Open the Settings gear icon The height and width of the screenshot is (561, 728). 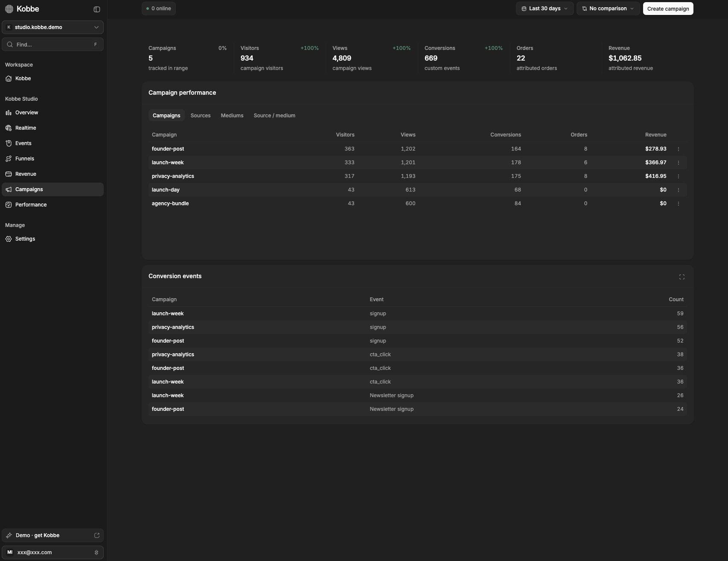(x=9, y=239)
